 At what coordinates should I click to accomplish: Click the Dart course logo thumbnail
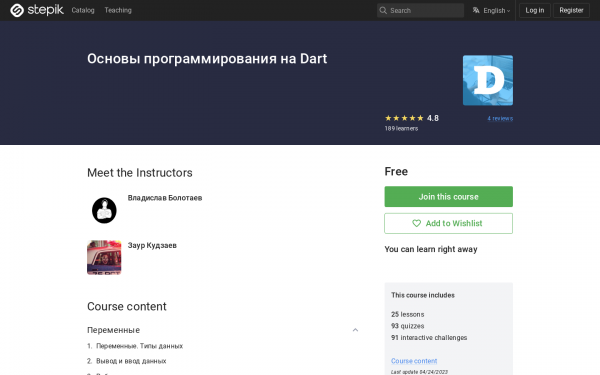tap(488, 80)
